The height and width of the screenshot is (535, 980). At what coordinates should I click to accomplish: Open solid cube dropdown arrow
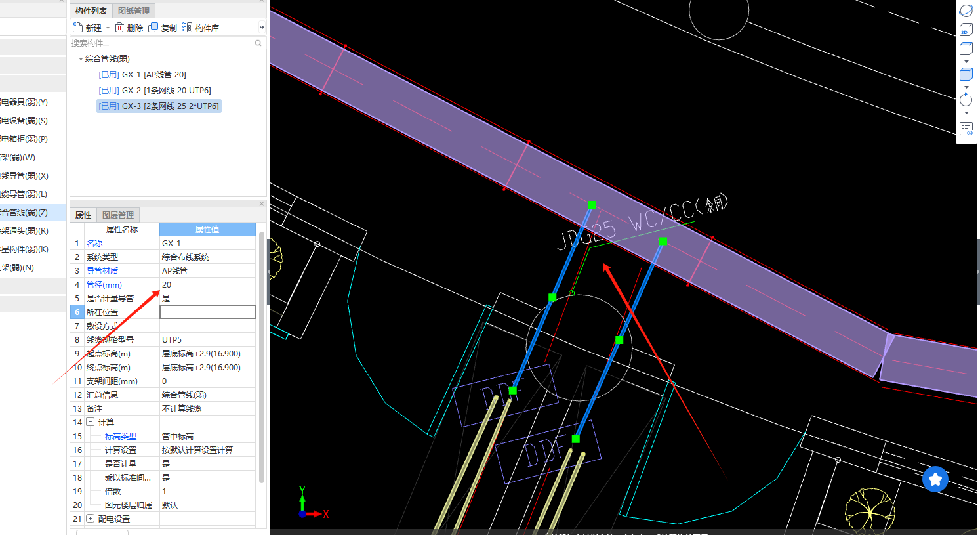(966, 87)
